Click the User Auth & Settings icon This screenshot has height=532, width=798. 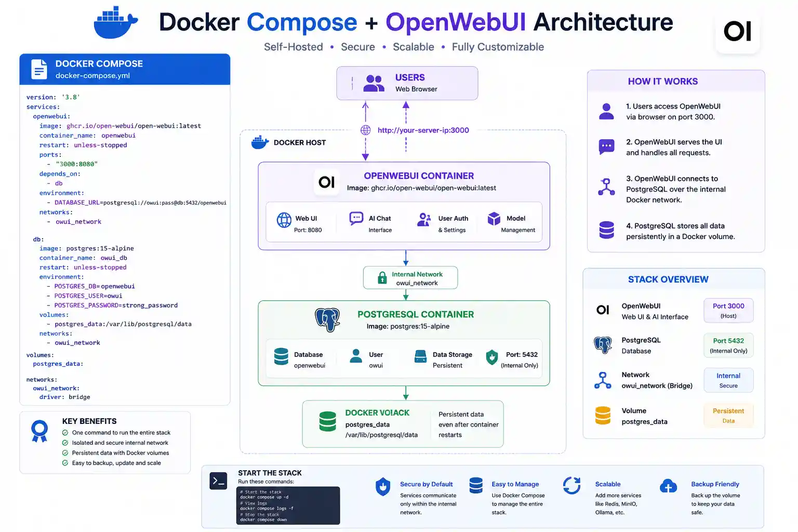[424, 220]
